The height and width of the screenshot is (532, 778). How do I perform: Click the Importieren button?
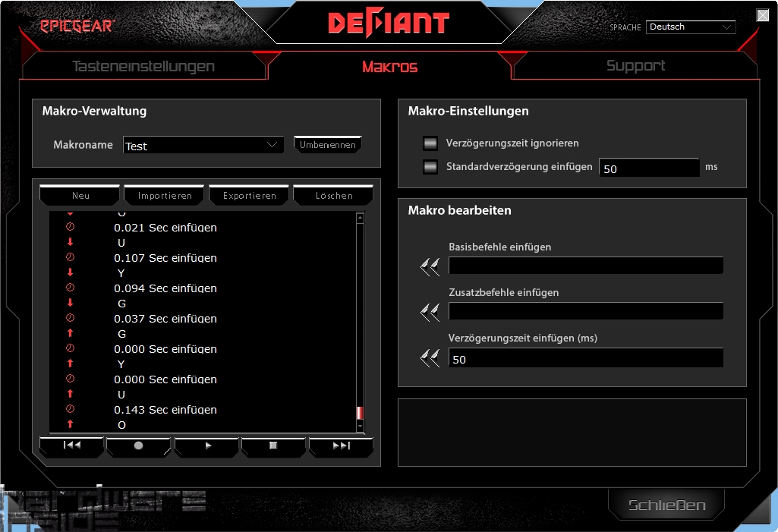coord(165,195)
